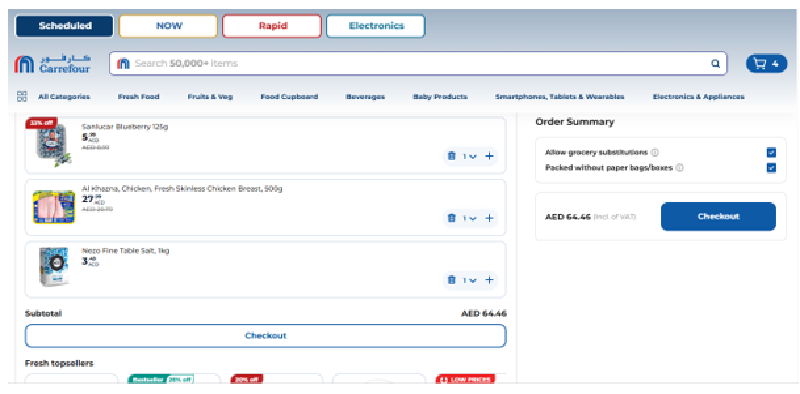Switch to the NOW delivery tab
The height and width of the screenshot is (394, 800).
click(x=168, y=26)
